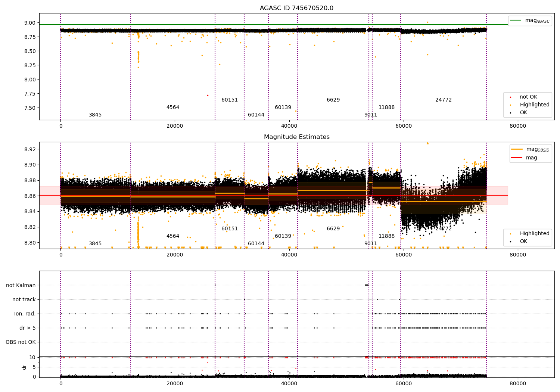Click the 80000 x-axis tick under middle plot

click(518, 255)
